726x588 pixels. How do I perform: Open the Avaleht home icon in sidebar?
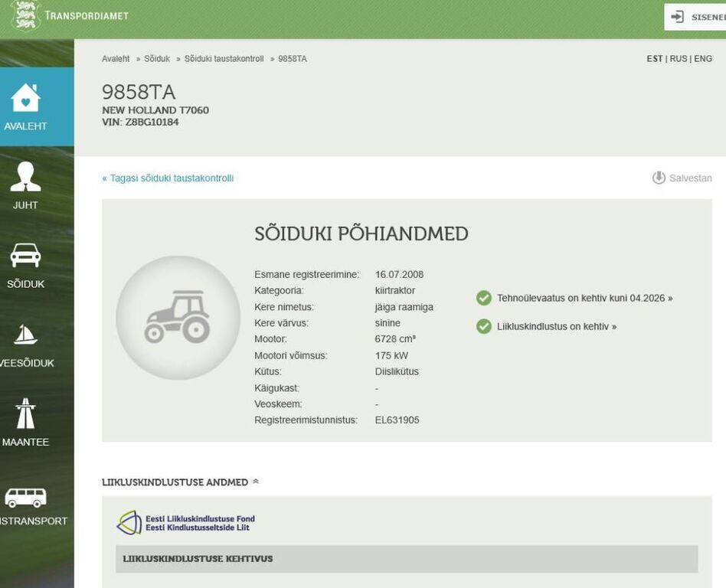(25, 98)
